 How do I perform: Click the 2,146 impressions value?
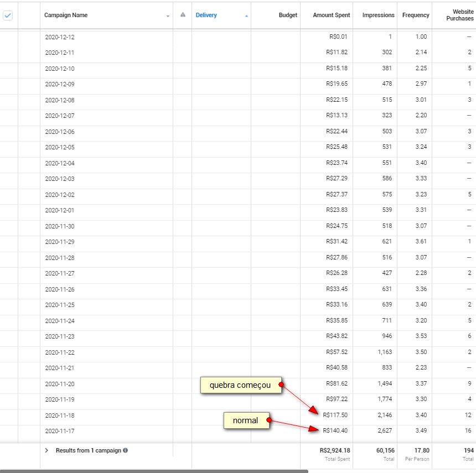[x=385, y=415]
